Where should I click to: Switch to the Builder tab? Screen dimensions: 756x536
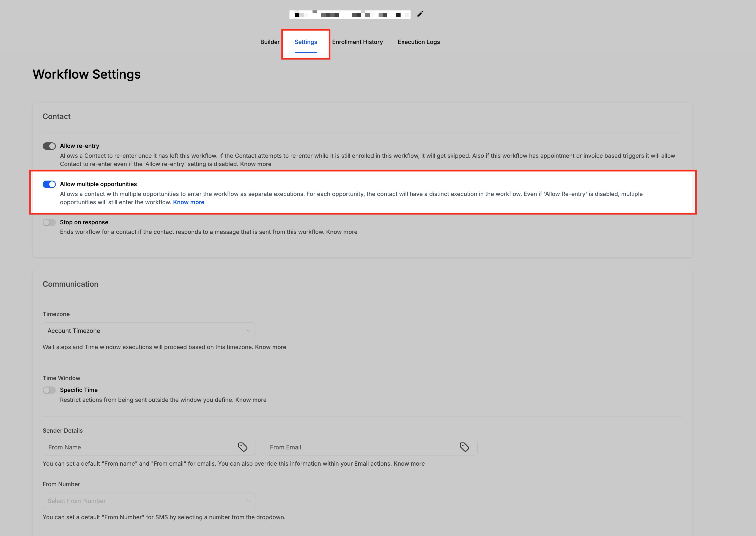click(x=270, y=42)
